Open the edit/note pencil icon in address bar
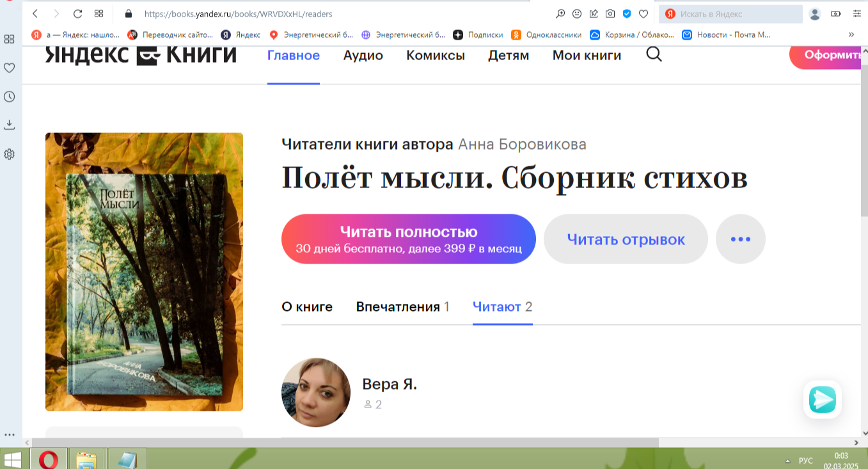 pyautogui.click(x=594, y=13)
